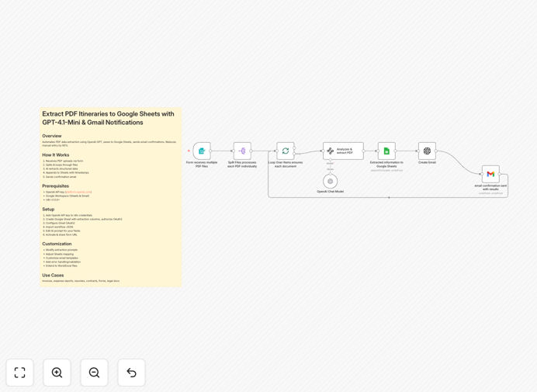
Task: Zoom out of the canvas
Action: click(x=94, y=373)
